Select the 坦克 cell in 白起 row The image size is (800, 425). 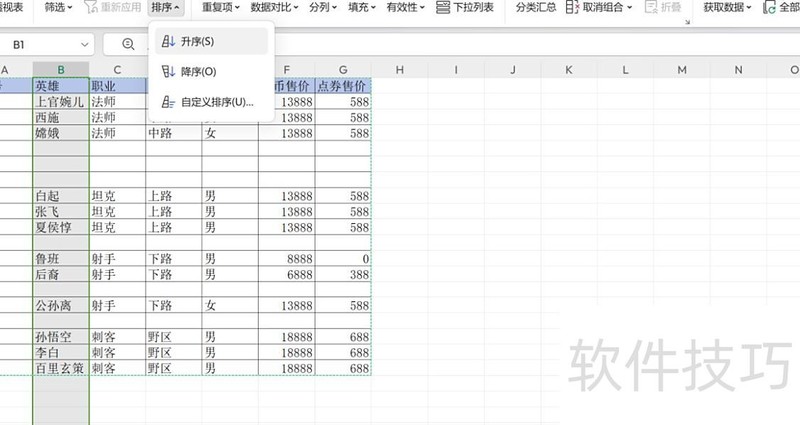tap(117, 196)
